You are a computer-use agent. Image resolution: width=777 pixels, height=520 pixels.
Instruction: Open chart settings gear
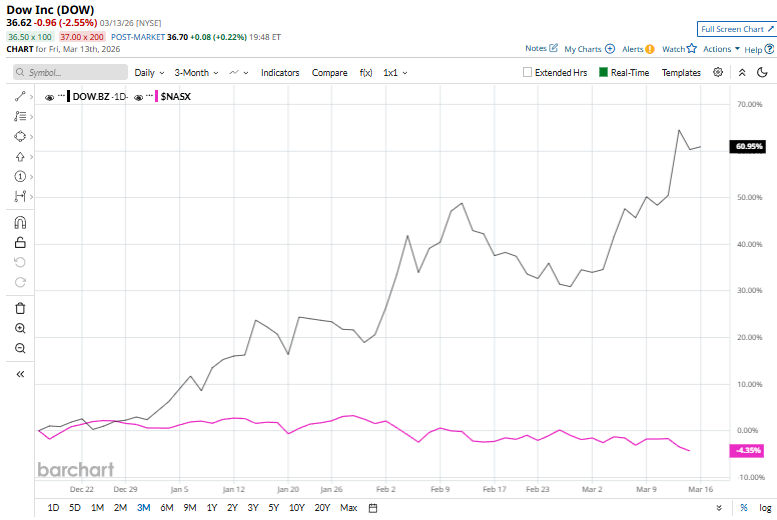click(718, 72)
